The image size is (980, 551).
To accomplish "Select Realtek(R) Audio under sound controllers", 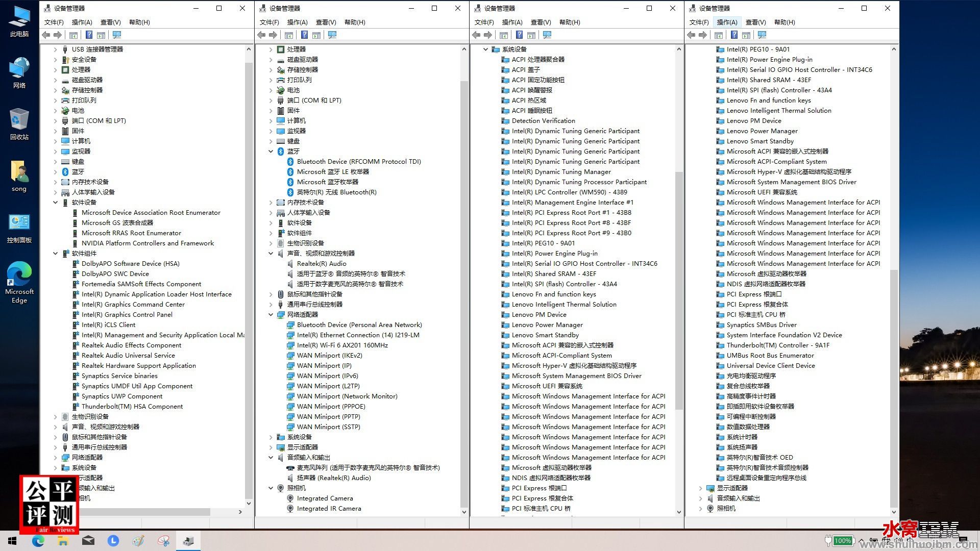I will tap(322, 264).
